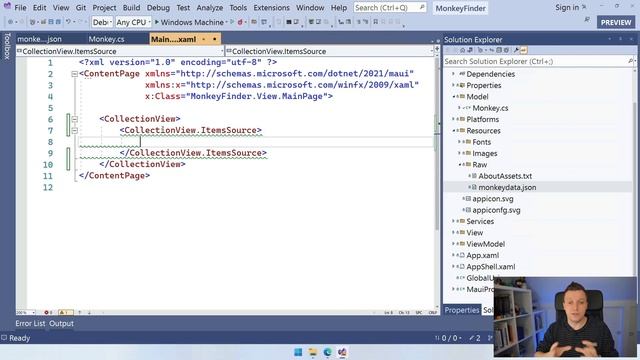Select the appiconfg.svg file
This screenshot has height=360, width=640.
[x=496, y=210]
